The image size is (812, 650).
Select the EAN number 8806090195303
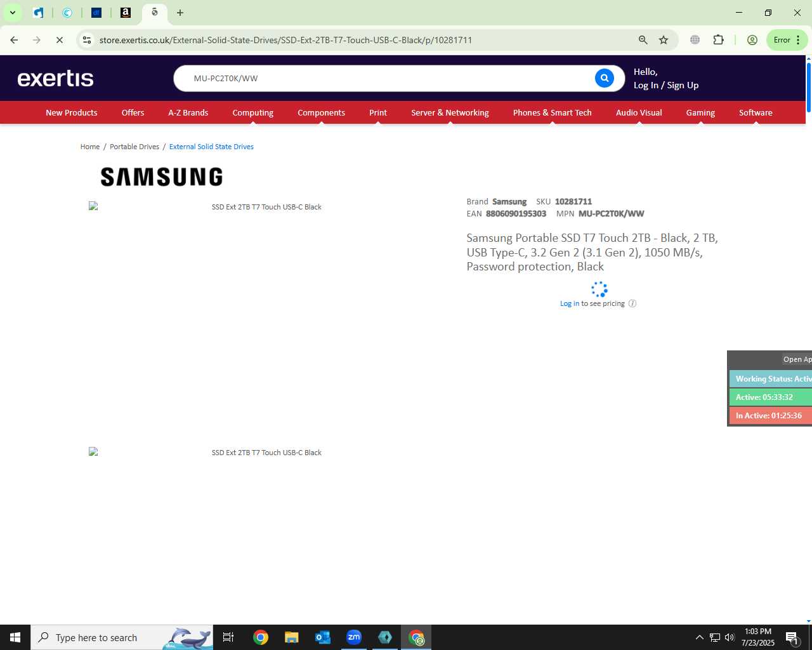coord(516,214)
